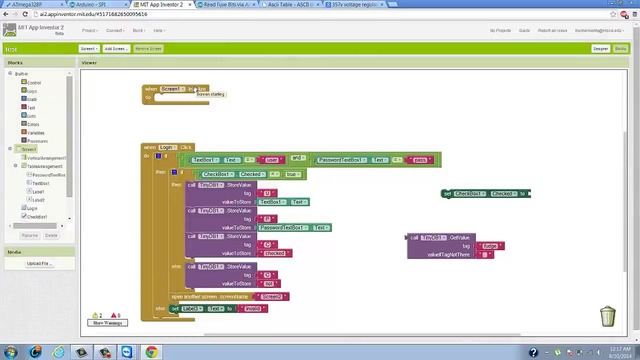This screenshot has width=640, height=360.
Task: Select PasswordTextBox1 component in tree
Action: coord(46,175)
